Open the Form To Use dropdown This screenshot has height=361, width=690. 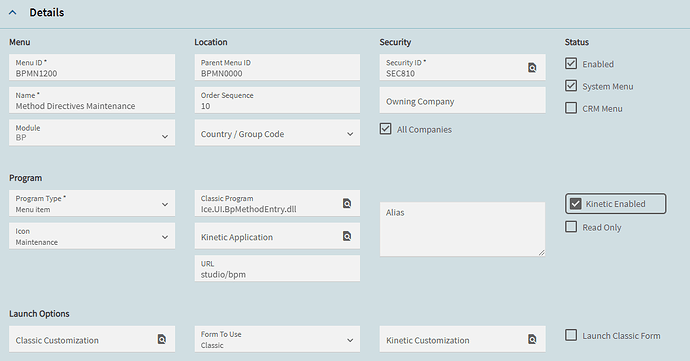(277, 339)
